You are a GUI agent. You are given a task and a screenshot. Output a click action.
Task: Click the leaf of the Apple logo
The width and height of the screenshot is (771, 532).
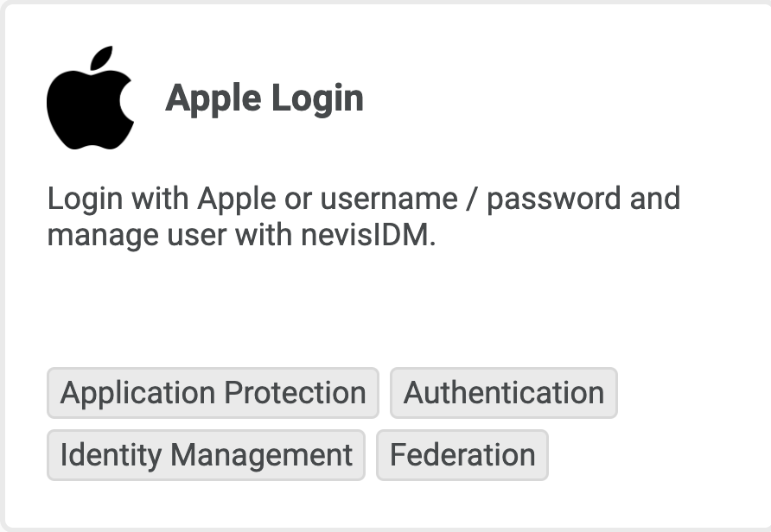[104, 59]
